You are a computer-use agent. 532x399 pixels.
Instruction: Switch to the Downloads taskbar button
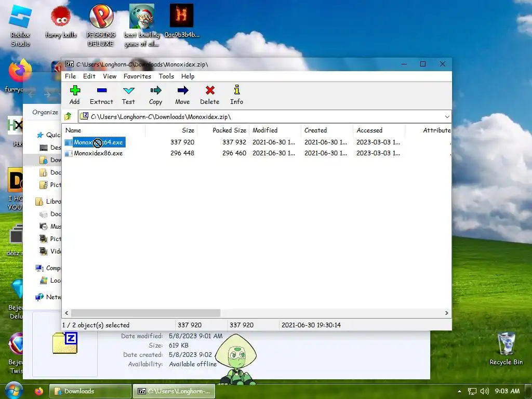(90, 391)
